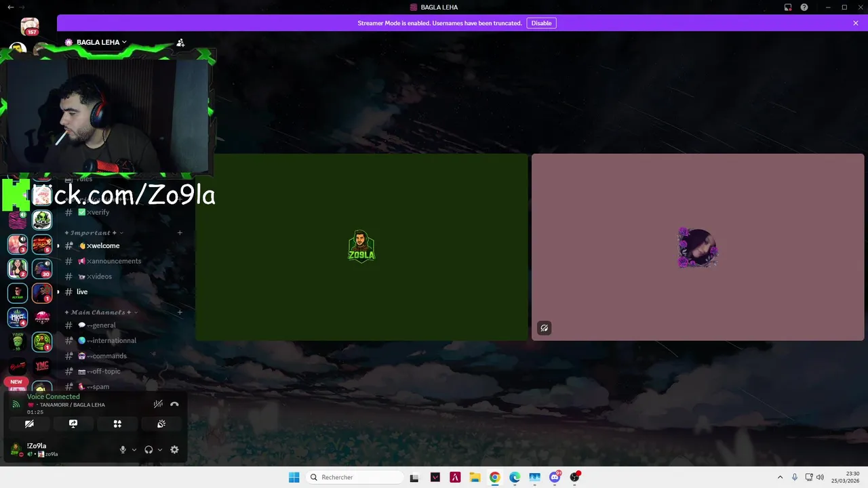
Task: Click the invite people icon beside BAGLA LEHA
Action: 180,42
